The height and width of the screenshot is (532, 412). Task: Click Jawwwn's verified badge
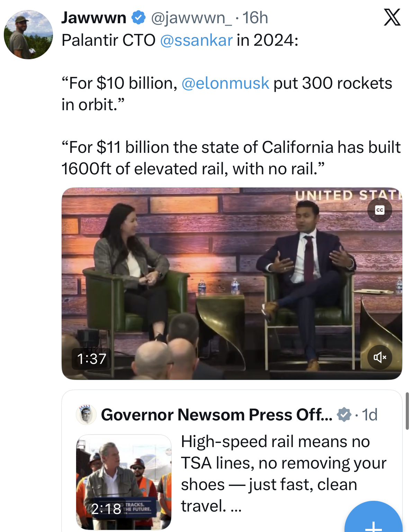tap(138, 18)
